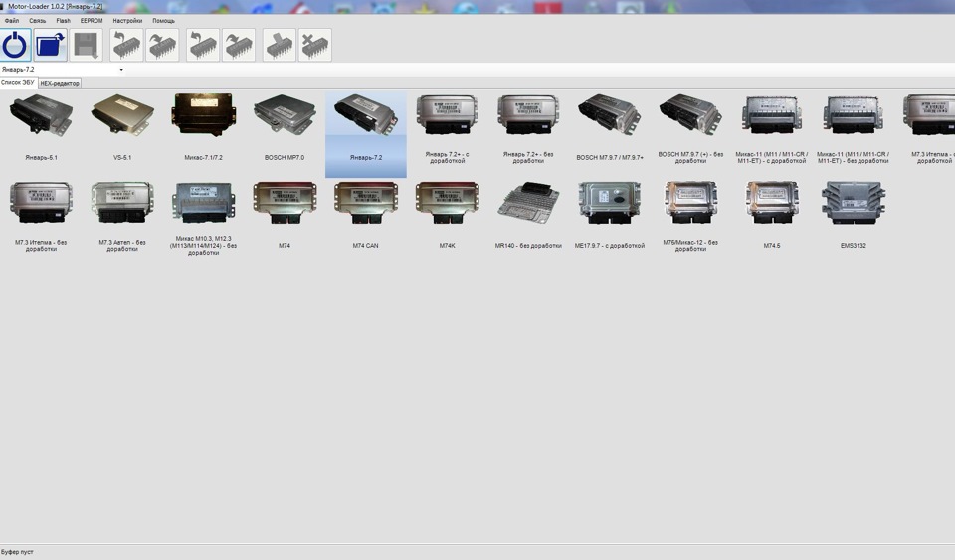Select the BOSCH M7.9.7 / M7.9.7+ ECU
Image resolution: width=955 pixels, height=560 pixels.
coord(610,127)
